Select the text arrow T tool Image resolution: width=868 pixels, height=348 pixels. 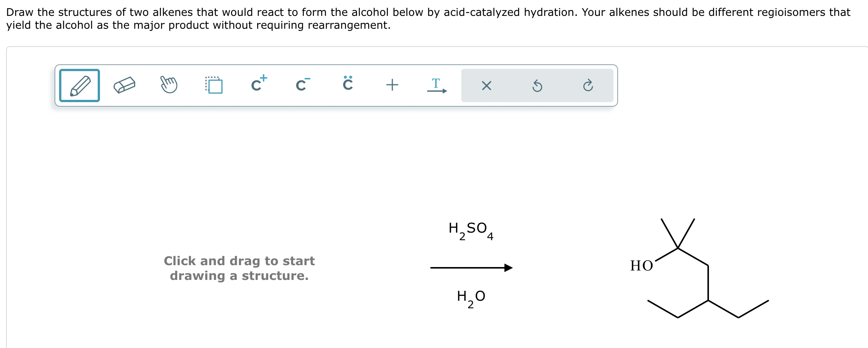tap(437, 85)
